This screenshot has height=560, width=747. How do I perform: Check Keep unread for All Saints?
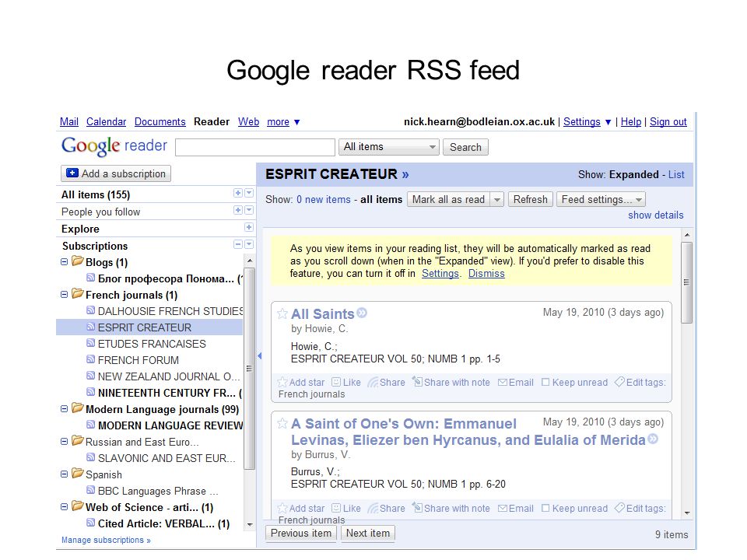pos(546,383)
